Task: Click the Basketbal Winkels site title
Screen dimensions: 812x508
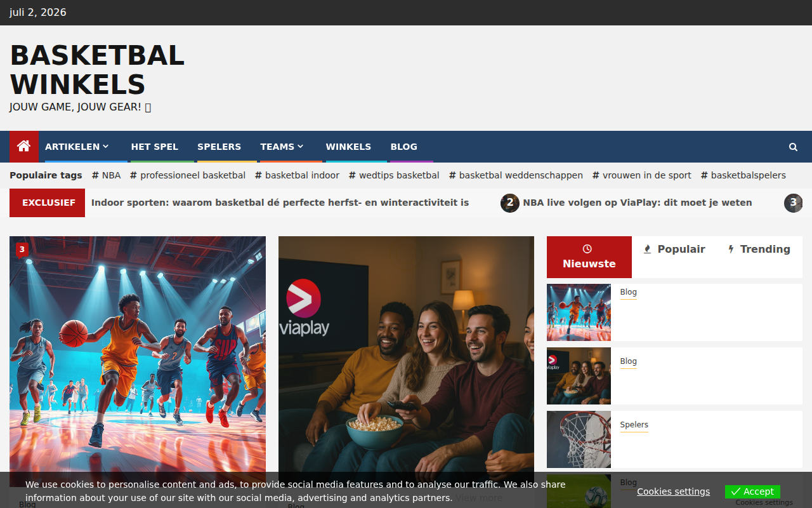Action: 97,70
